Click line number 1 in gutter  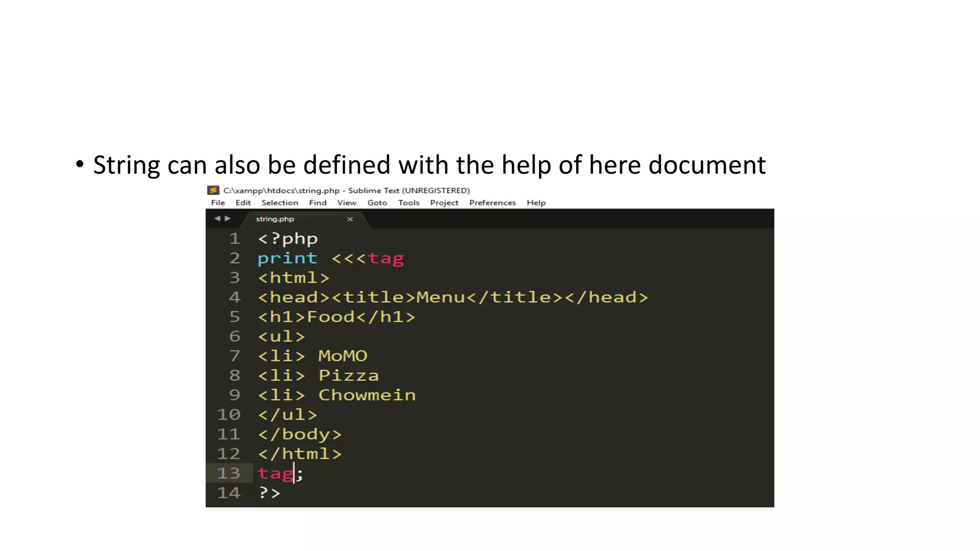pos(234,239)
